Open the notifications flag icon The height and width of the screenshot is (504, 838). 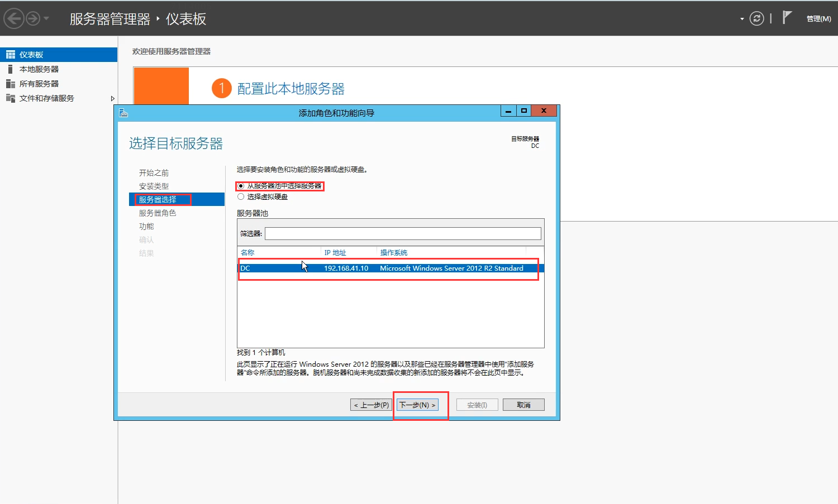point(787,18)
